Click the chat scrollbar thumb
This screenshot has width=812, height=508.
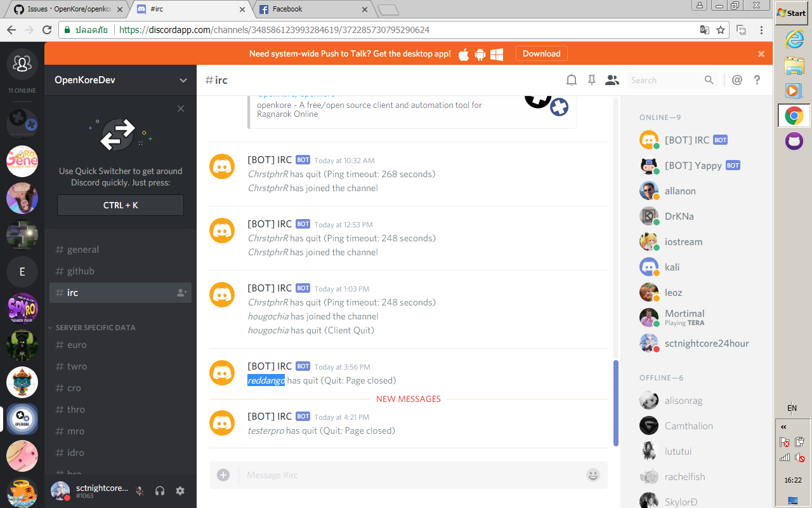(616, 403)
